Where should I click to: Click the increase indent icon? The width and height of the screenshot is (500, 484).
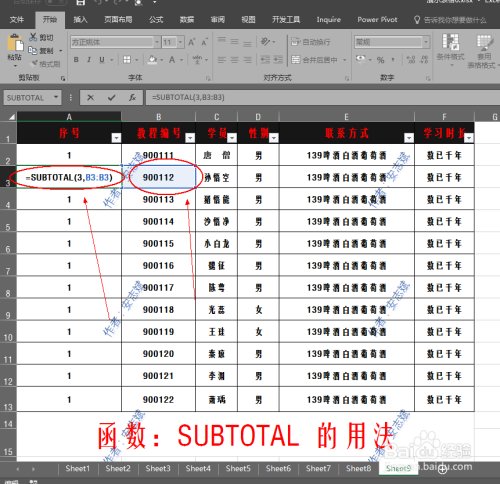tap(278, 60)
